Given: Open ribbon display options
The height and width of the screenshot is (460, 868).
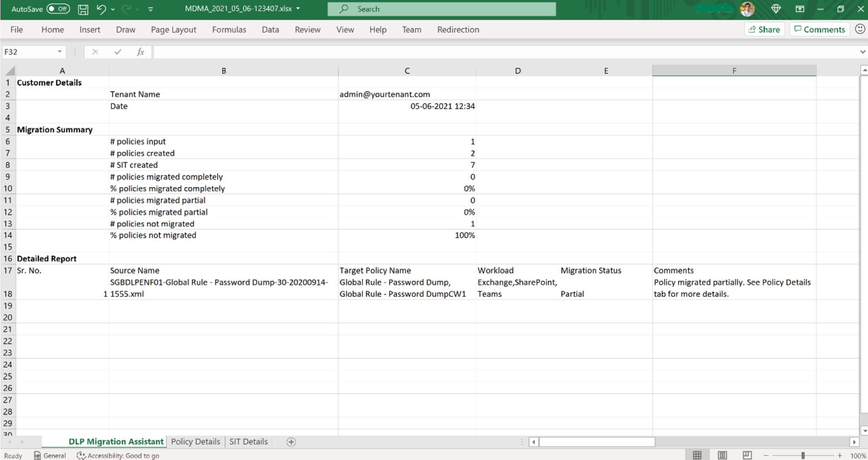Looking at the screenshot, I should 799,9.
